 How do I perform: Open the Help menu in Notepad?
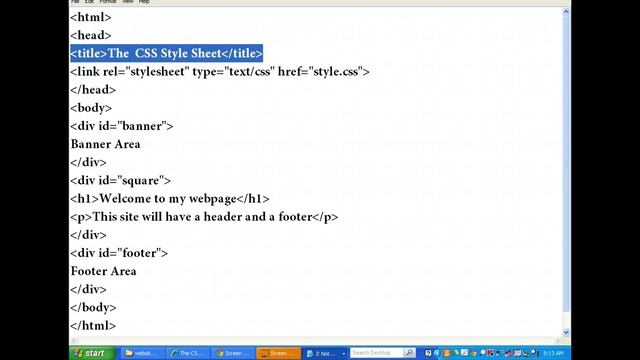point(144,2)
